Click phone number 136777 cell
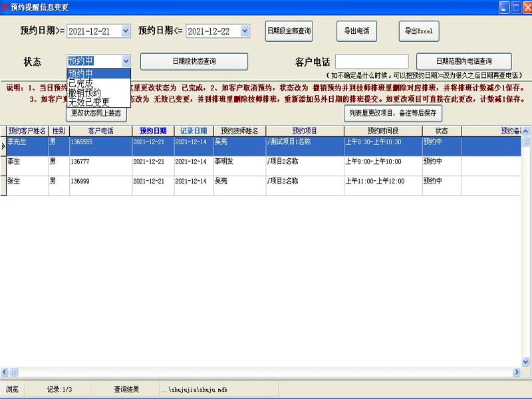532x399 pixels. pyautogui.click(x=101, y=166)
